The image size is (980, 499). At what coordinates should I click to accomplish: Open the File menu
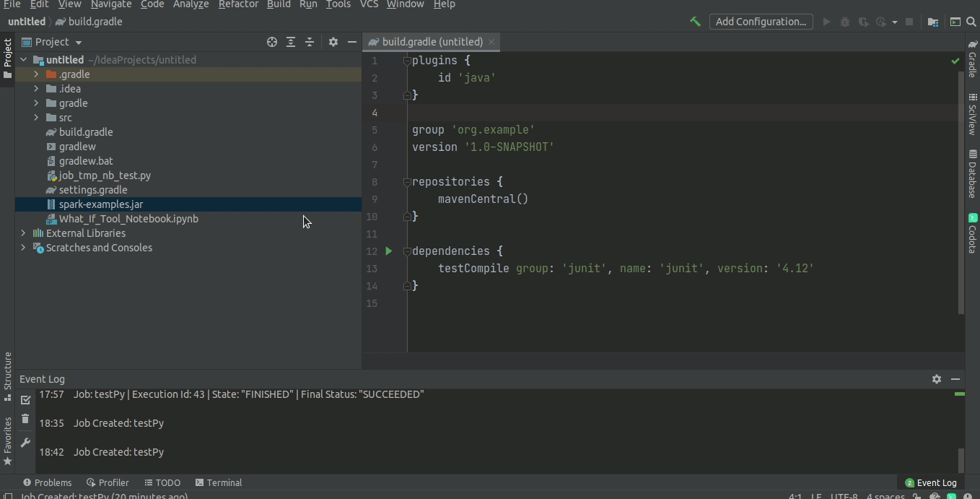[x=12, y=4]
